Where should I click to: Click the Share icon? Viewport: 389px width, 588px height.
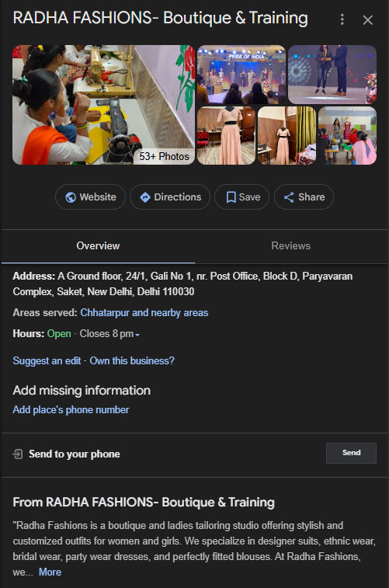pyautogui.click(x=289, y=197)
